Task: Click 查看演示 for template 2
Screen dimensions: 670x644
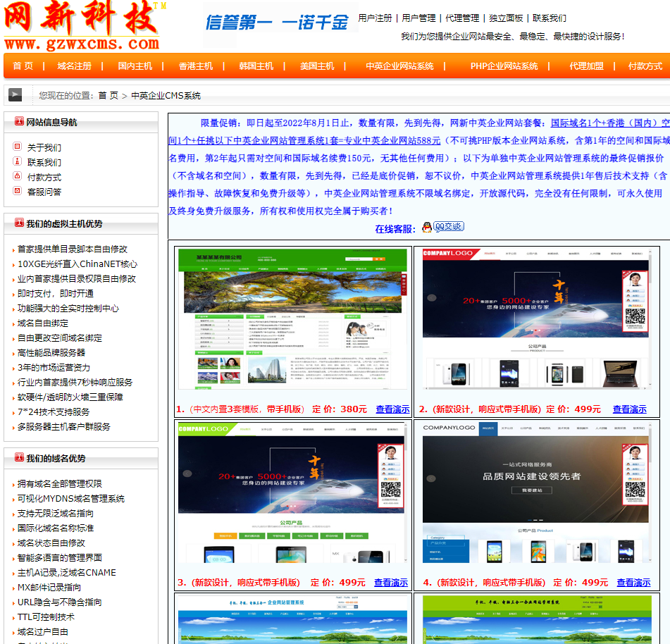Action: coord(630,409)
